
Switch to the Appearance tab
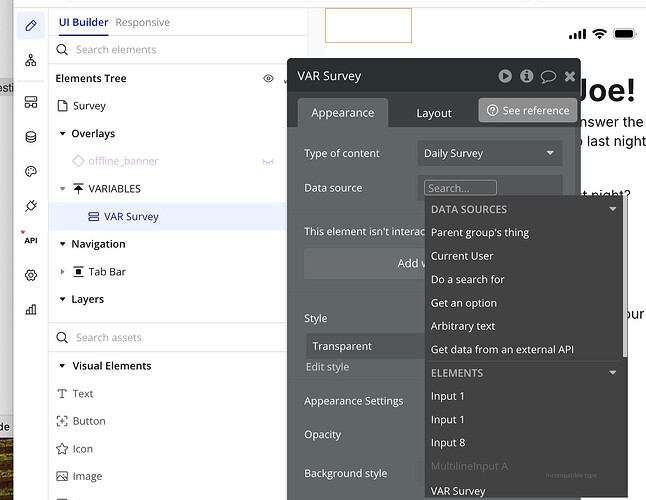[343, 112]
